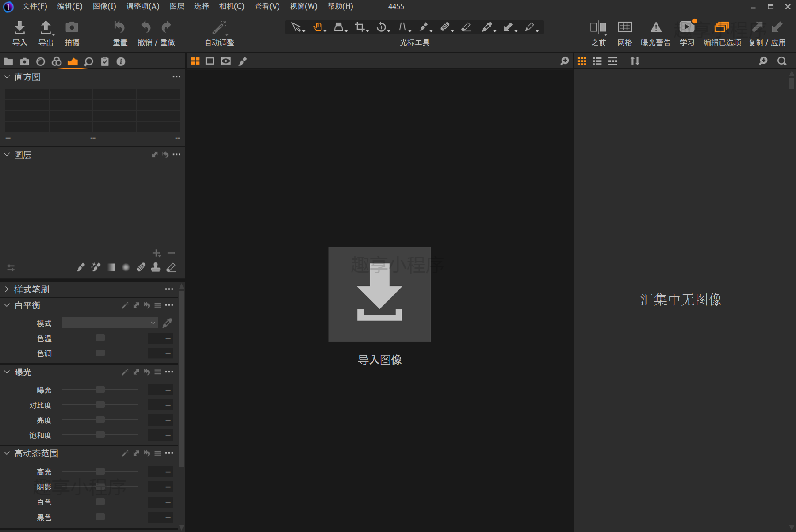The image size is (796, 532).
Task: Click the 拍摄 capture camera icon
Action: pos(72,27)
